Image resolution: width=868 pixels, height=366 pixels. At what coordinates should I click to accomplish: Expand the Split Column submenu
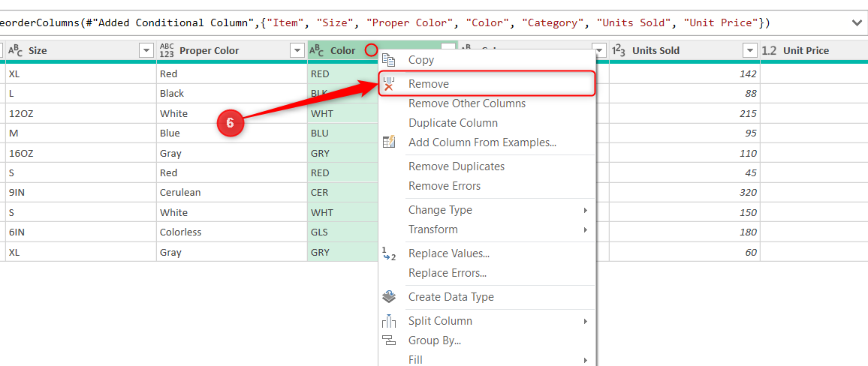coord(585,321)
